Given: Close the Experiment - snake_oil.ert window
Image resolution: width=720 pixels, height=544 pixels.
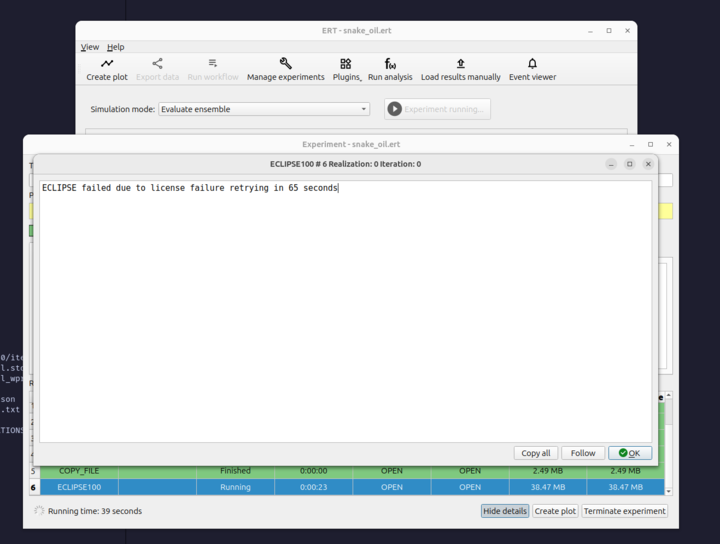Looking at the screenshot, I should pos(669,144).
